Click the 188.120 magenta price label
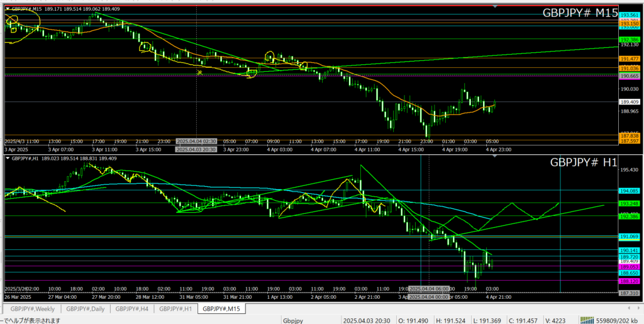Image resolution: width=644 pixels, height=324 pixels. pyautogui.click(x=628, y=281)
